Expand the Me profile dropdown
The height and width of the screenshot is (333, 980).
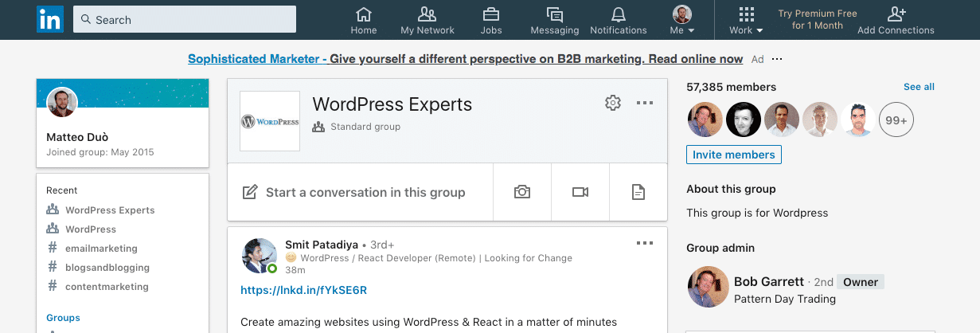682,21
